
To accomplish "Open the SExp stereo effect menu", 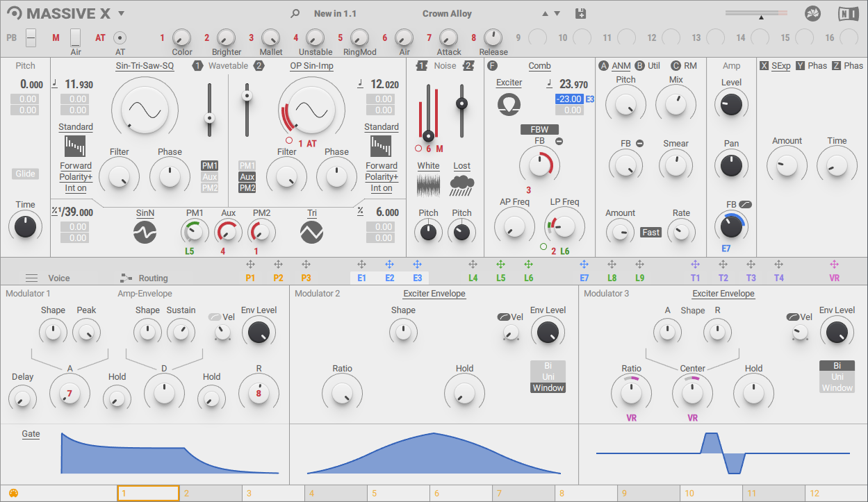I will coord(781,66).
